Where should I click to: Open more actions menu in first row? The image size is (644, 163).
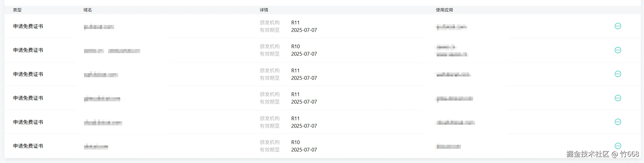(618, 26)
